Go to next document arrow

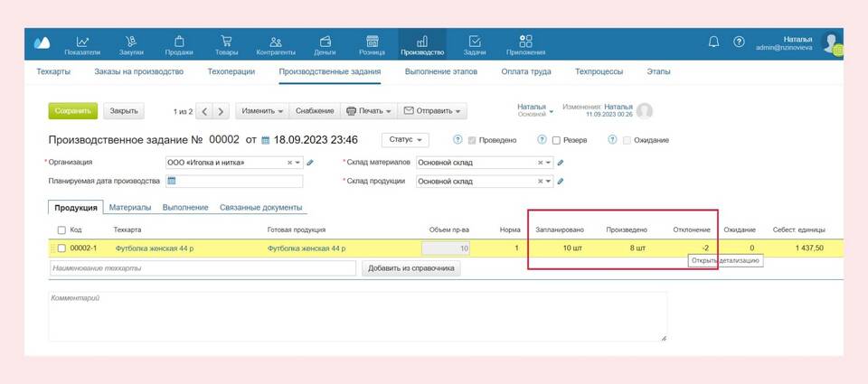coord(221,111)
